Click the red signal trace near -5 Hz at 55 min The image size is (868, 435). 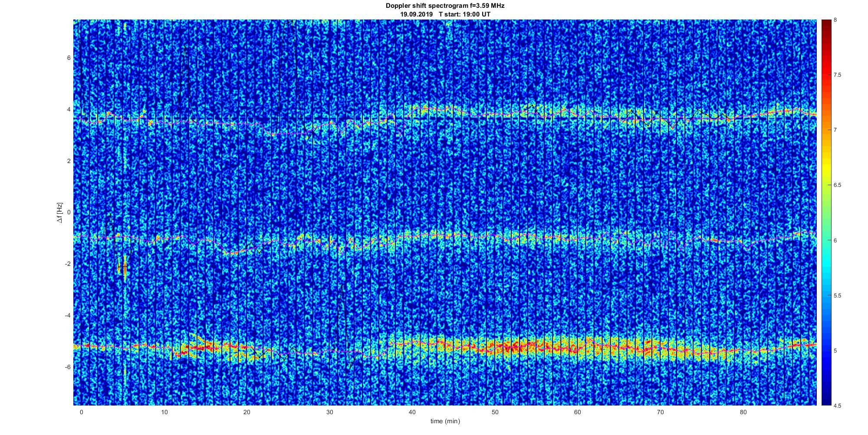pos(536,346)
